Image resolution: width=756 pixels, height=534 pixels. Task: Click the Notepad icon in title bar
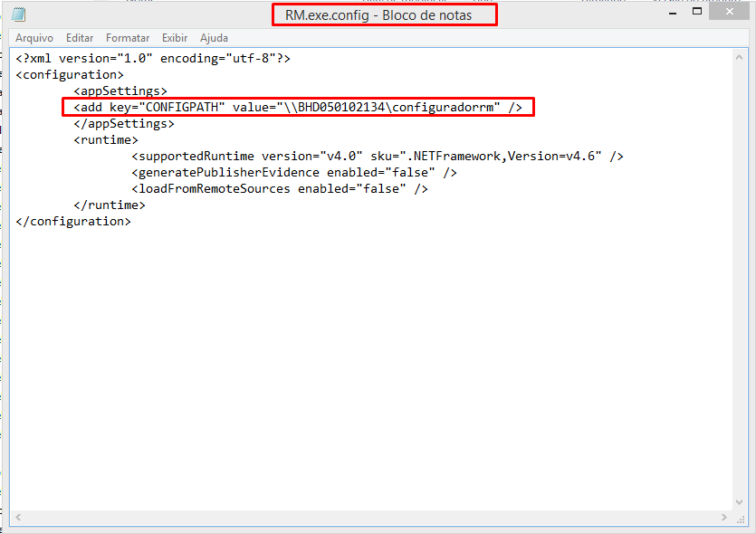tap(19, 14)
